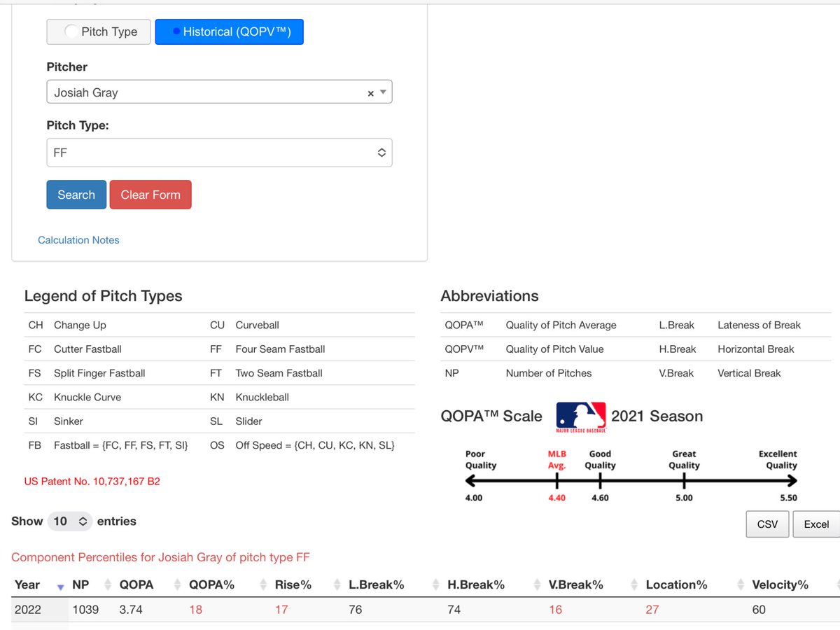Click the MLB logo next to QOPA Scale
Viewport: 840px width, 630px height.
(x=580, y=416)
